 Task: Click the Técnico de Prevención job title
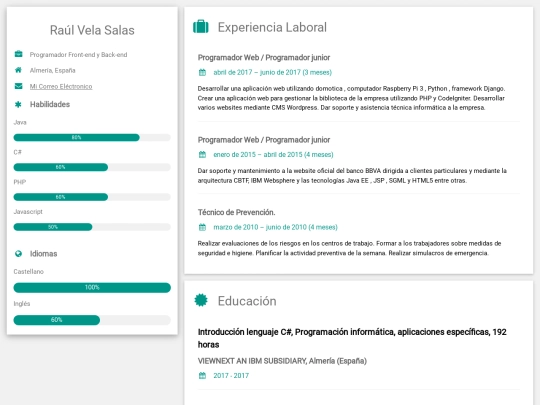[236, 212]
